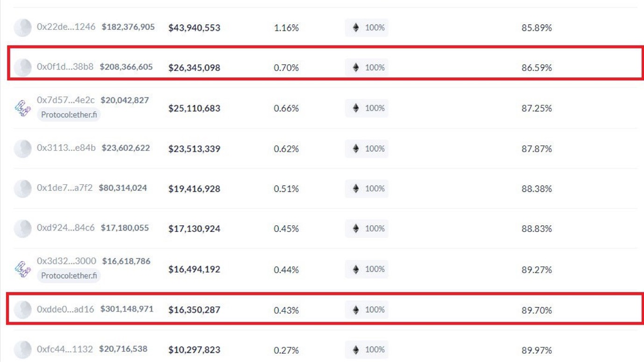Viewport: 644px width, 362px height.
Task: Click Ethereum icon in 0x0f1d...38b8 row
Action: click(x=356, y=68)
